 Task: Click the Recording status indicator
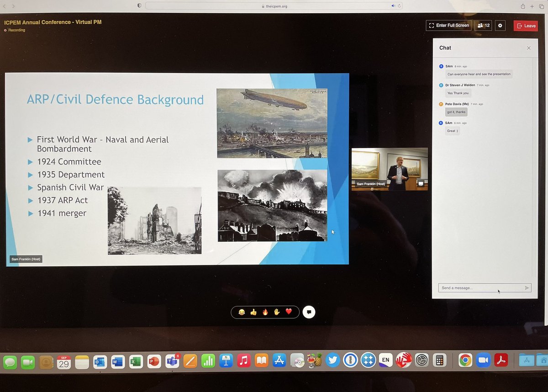15,30
